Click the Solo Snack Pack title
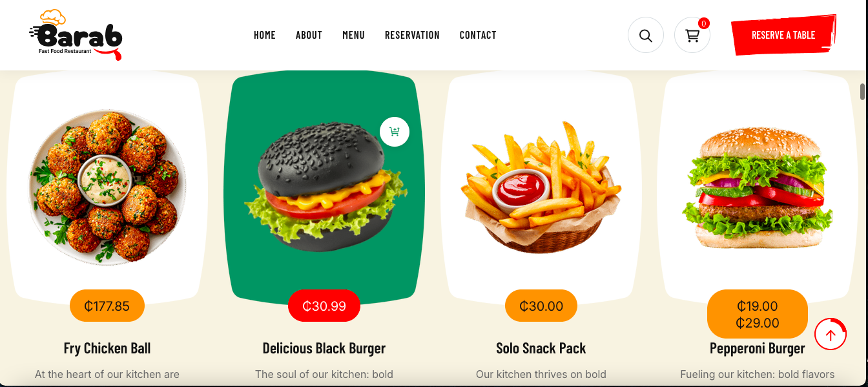This screenshot has height=387, width=868. [x=541, y=348]
